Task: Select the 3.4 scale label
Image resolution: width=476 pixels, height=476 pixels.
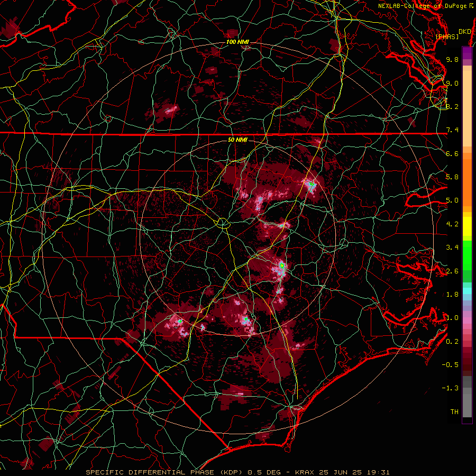Action: point(452,248)
